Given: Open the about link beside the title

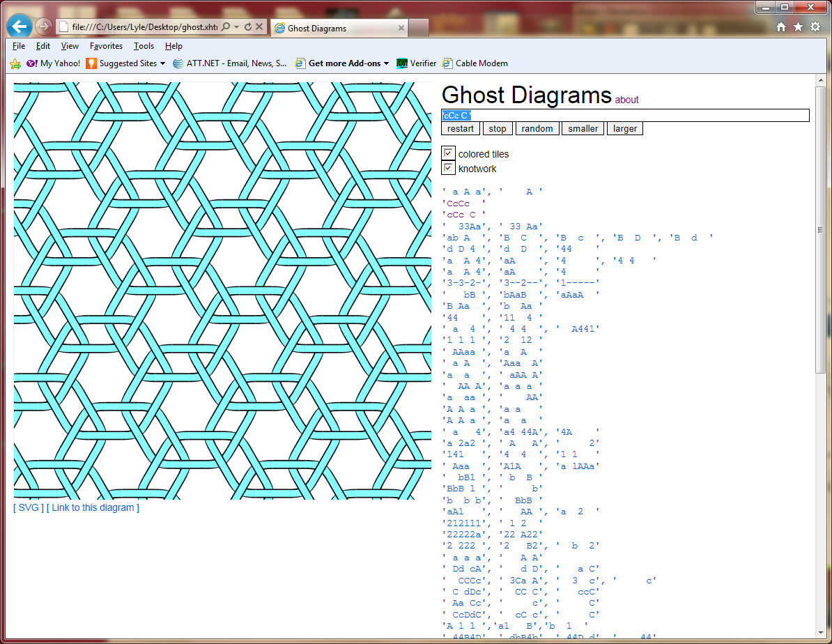Looking at the screenshot, I should pos(626,100).
